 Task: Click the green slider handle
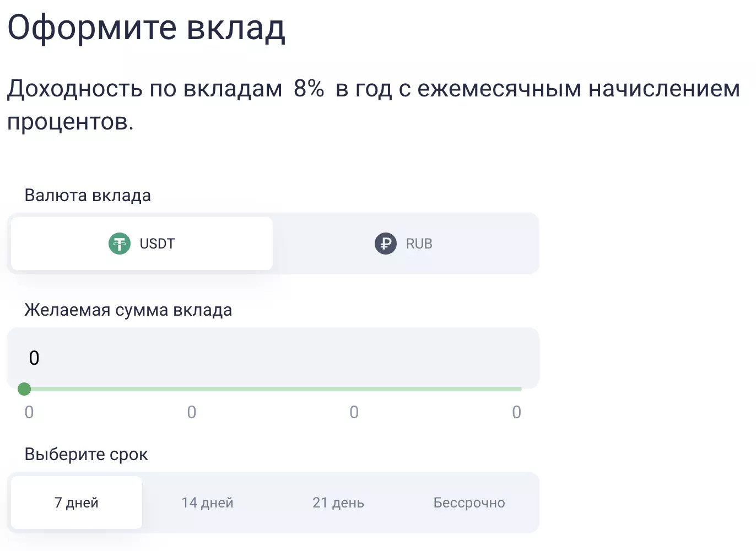[24, 389]
